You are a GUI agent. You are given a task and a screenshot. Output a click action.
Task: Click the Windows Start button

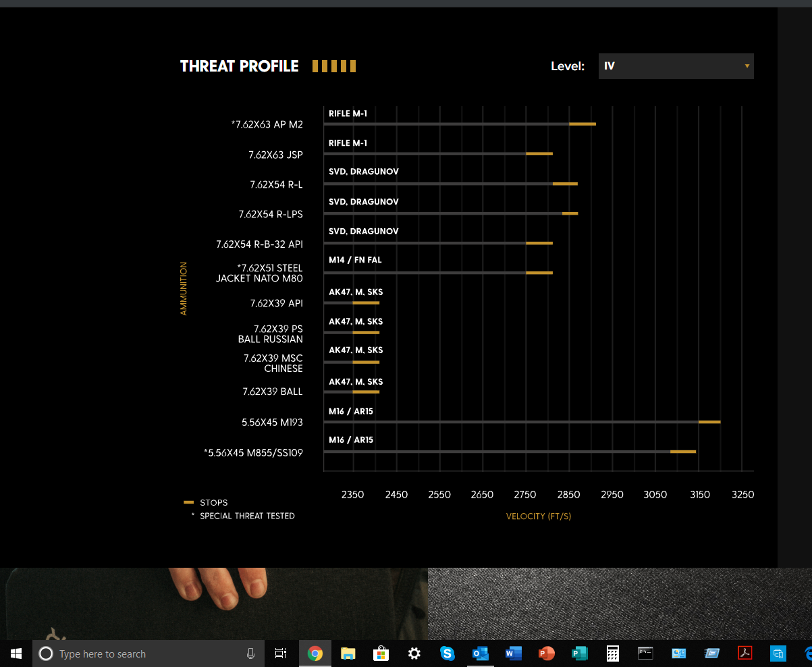pyautogui.click(x=16, y=653)
